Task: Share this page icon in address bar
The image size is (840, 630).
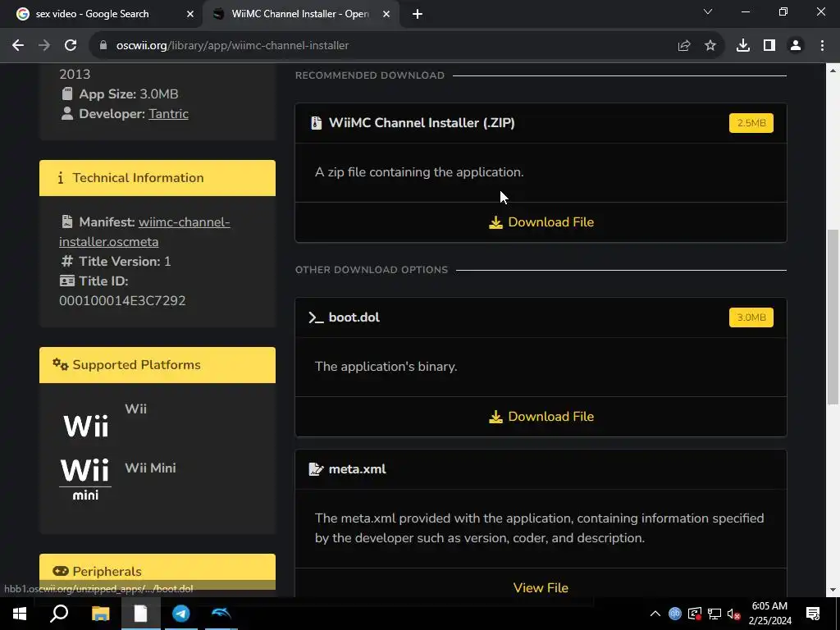Action: tap(683, 46)
